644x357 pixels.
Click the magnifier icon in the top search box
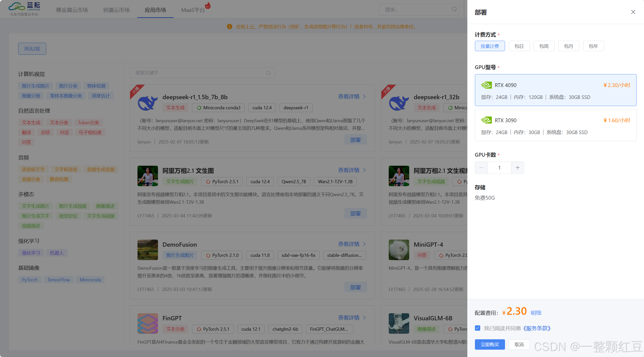(x=454, y=9)
